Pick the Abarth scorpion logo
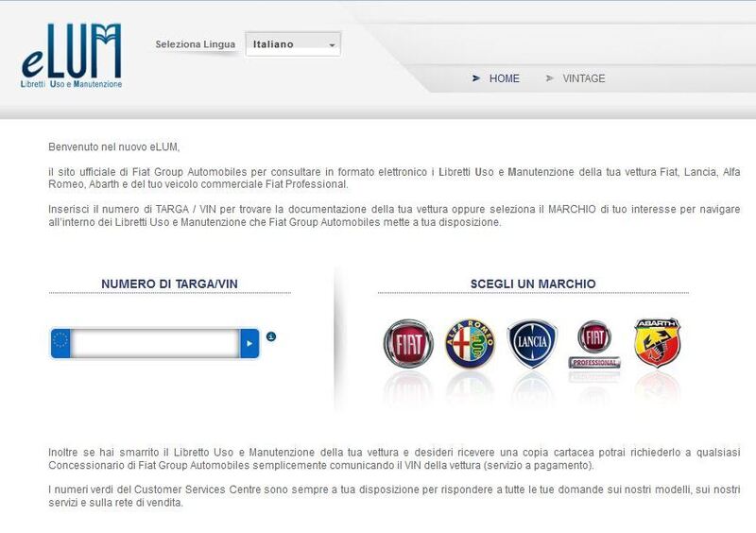Image resolution: width=756 pixels, height=533 pixels. coord(657,342)
